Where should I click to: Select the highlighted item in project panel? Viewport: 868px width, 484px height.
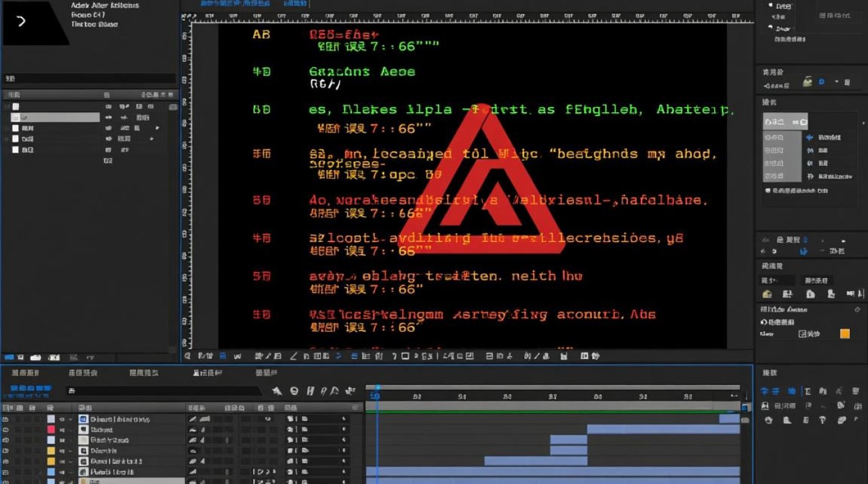[x=56, y=117]
